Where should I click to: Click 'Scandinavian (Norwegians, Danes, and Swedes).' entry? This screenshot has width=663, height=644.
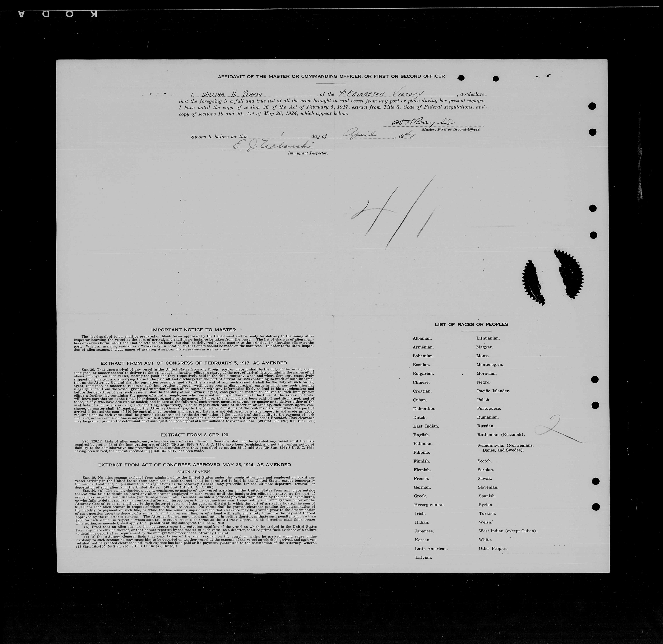(506, 448)
